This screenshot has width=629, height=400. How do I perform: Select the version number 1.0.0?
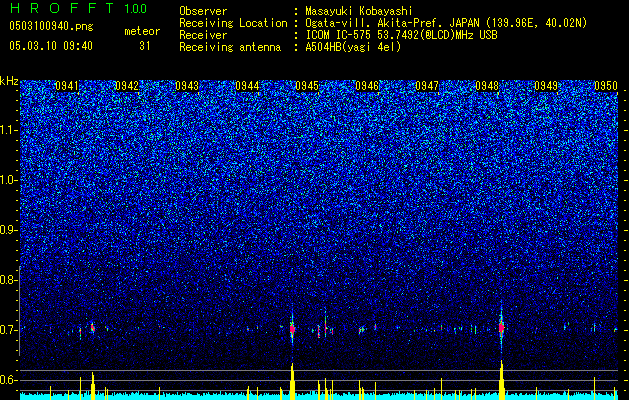click(x=136, y=8)
